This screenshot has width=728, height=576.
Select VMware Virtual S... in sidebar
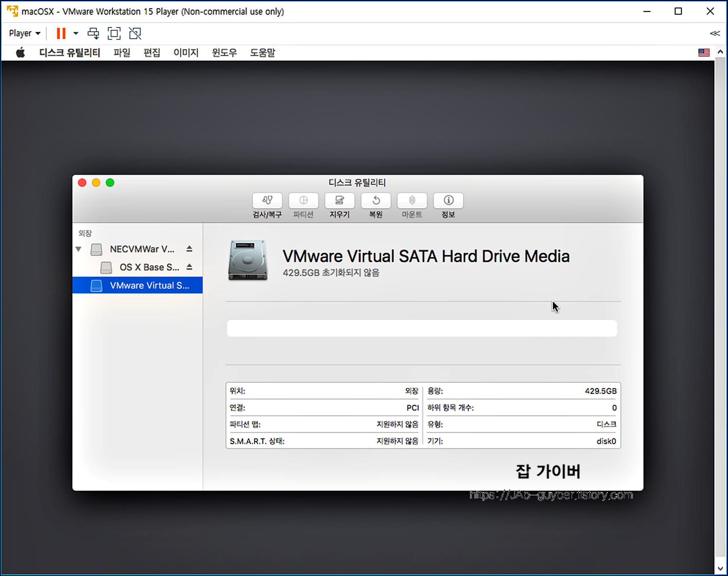pos(138,285)
